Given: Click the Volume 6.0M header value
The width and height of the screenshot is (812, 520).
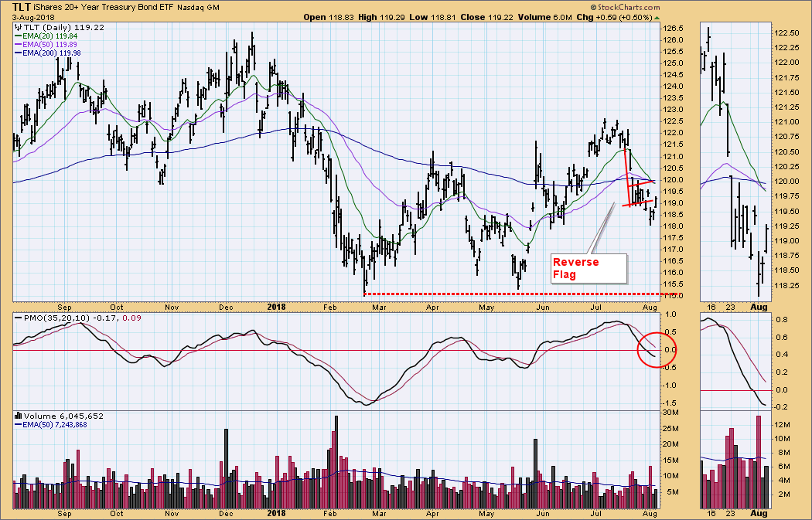Looking at the screenshot, I should [x=544, y=17].
